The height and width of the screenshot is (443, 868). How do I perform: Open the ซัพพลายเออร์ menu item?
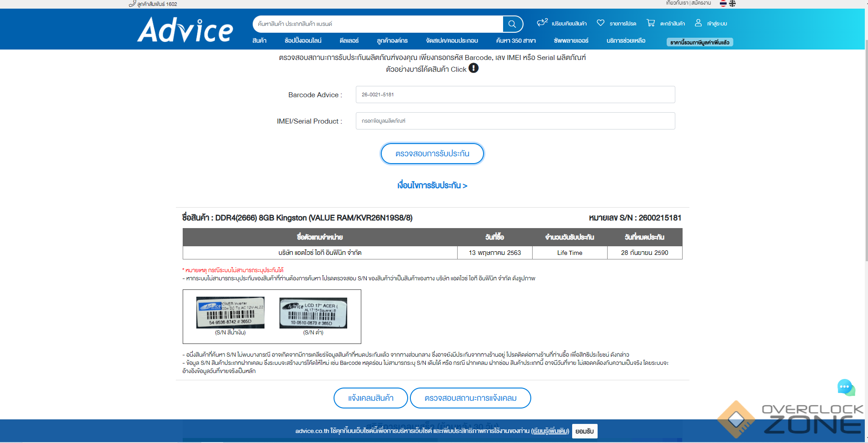click(x=571, y=40)
